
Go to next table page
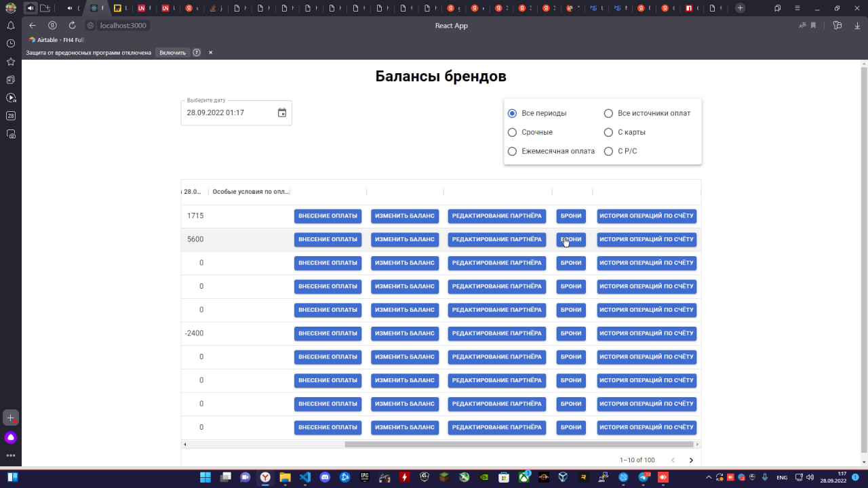[691, 460]
